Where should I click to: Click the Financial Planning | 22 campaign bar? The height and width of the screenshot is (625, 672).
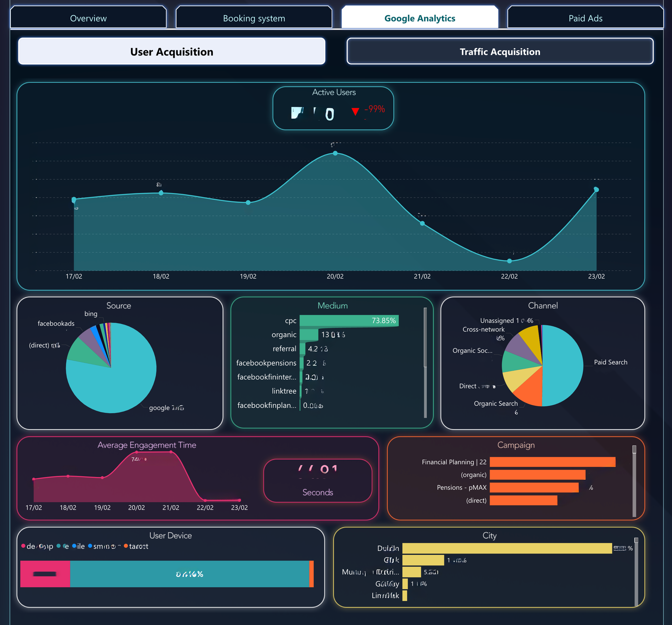click(x=552, y=462)
